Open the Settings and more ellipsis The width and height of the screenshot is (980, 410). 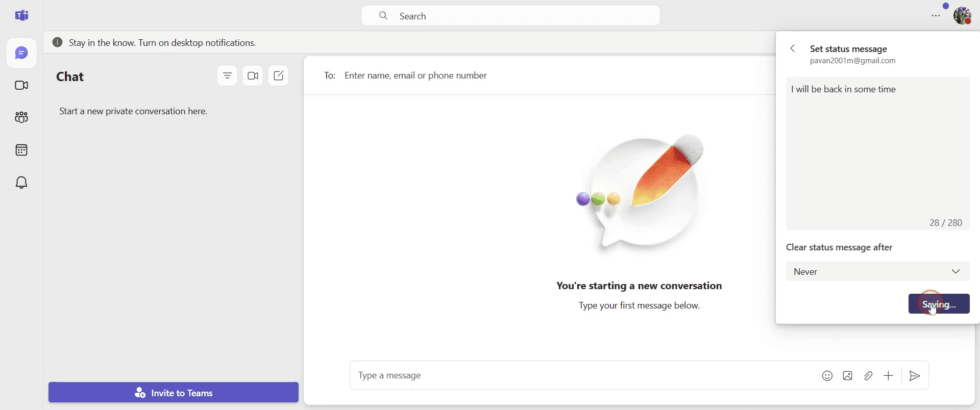[936, 16]
